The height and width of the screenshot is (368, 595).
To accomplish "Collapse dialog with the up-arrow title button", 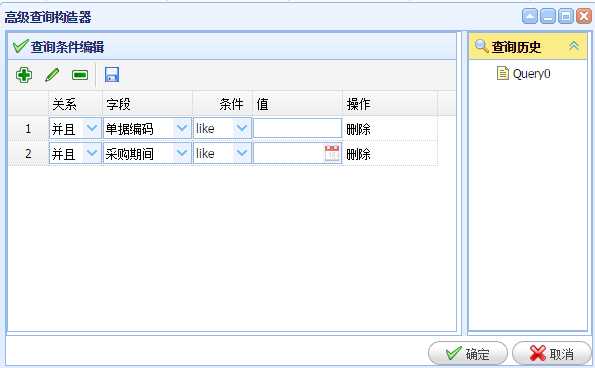I will coord(530,16).
